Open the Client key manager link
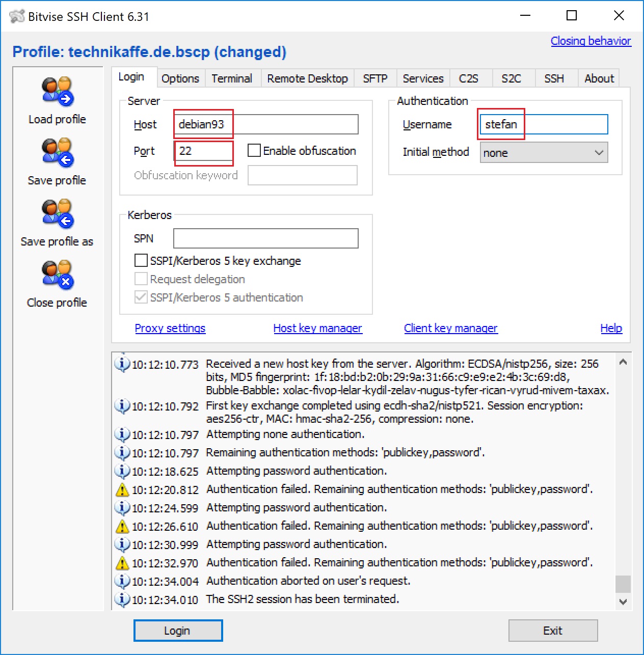This screenshot has height=655, width=644. (x=451, y=328)
